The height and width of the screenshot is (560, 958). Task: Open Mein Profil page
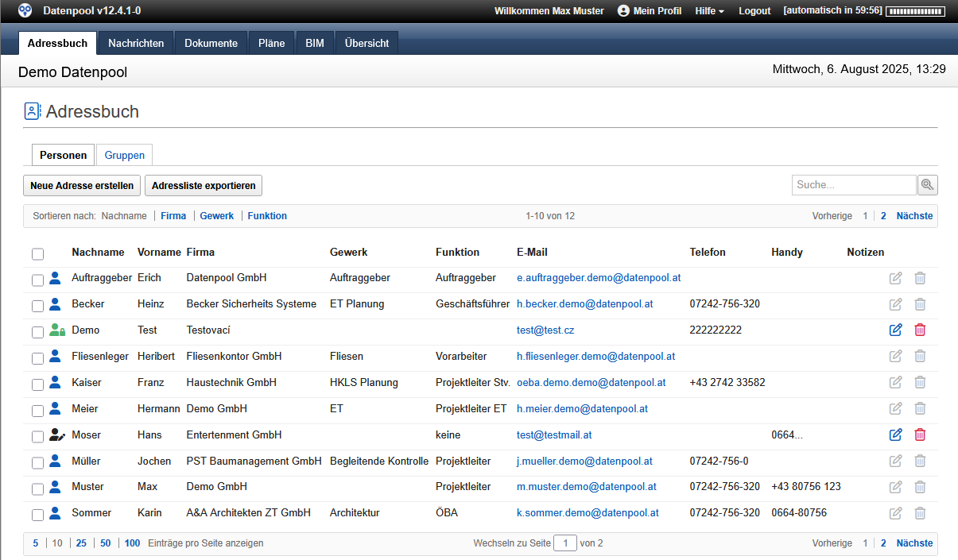(650, 11)
